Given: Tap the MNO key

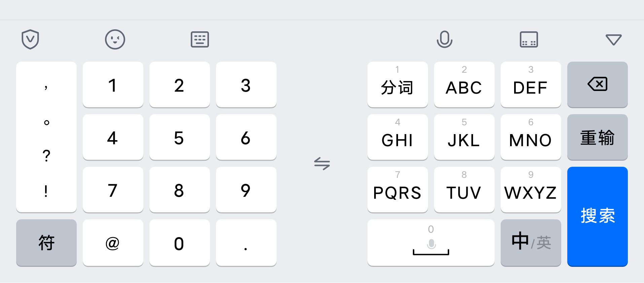Looking at the screenshot, I should click(531, 137).
